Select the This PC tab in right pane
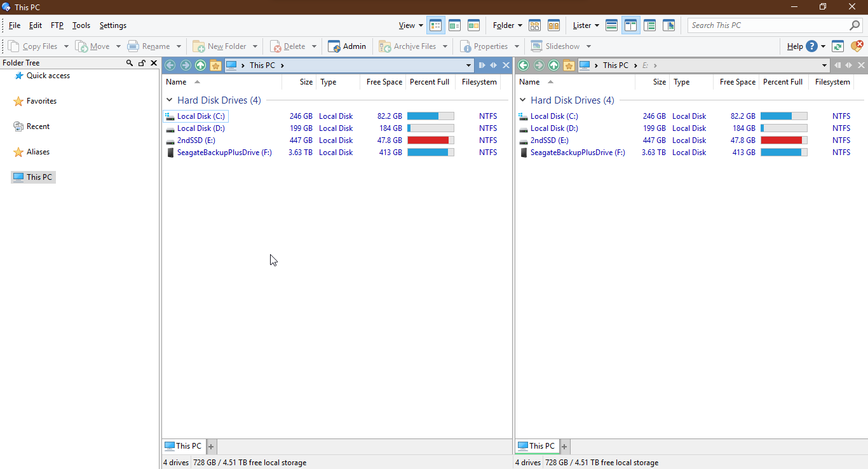The height and width of the screenshot is (469, 868). click(x=537, y=446)
